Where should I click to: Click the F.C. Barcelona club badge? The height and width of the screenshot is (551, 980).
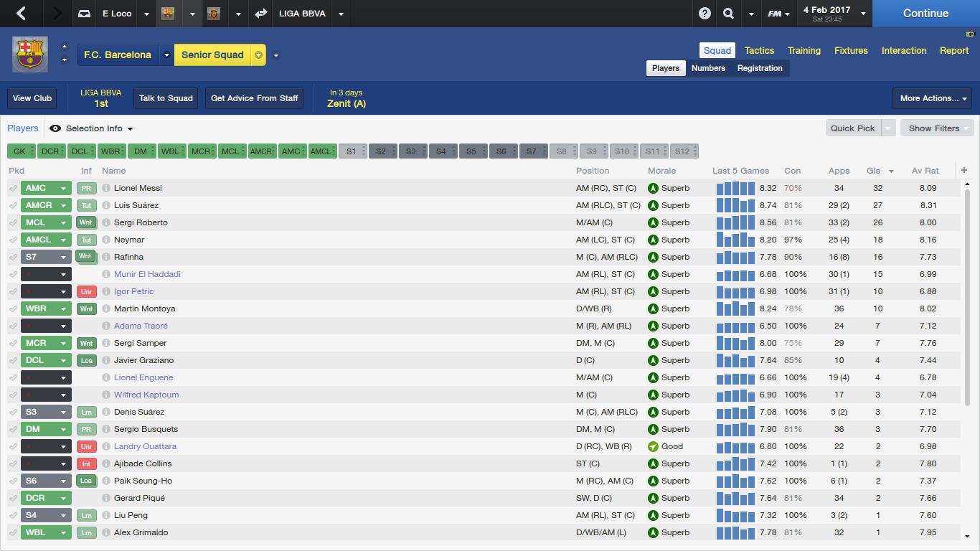[30, 55]
